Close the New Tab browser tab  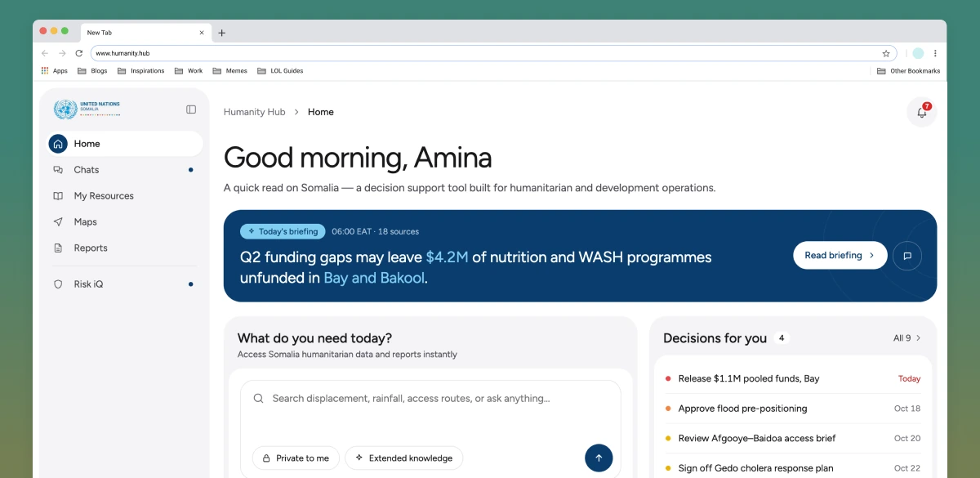[202, 33]
